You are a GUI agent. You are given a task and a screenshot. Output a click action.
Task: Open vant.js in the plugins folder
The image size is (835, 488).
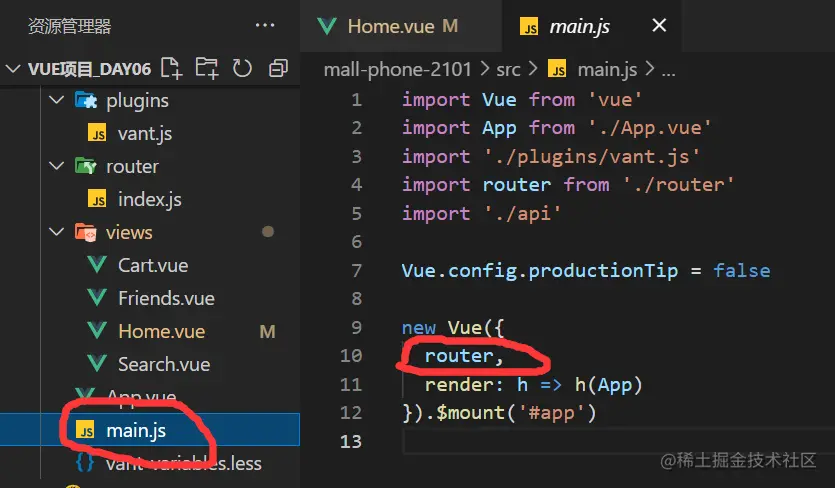(x=145, y=133)
